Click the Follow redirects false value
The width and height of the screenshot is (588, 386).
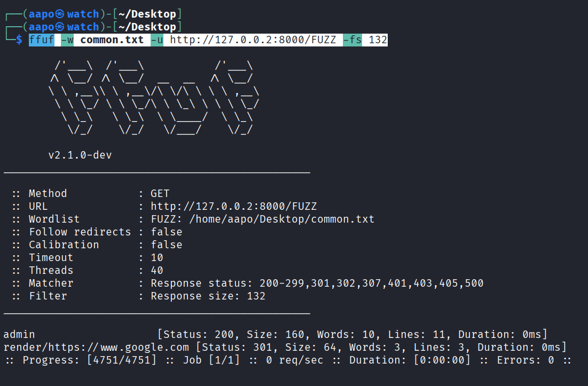click(166, 232)
